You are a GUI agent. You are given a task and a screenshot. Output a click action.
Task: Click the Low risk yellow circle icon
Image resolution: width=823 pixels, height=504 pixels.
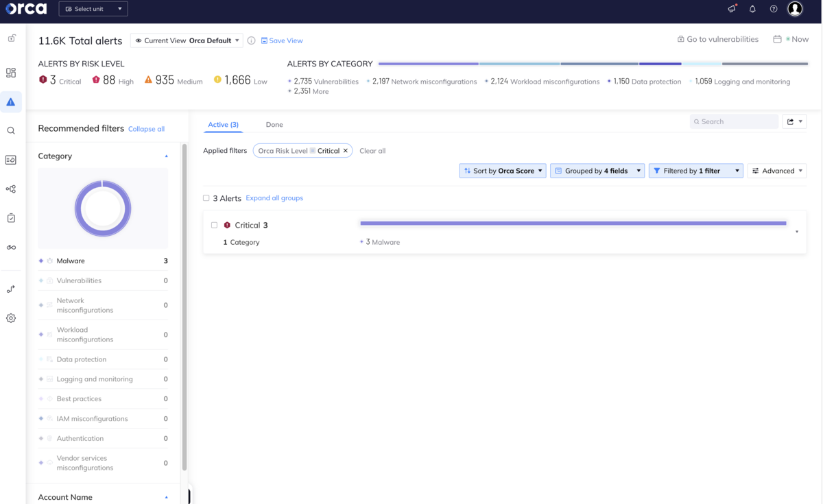(217, 80)
